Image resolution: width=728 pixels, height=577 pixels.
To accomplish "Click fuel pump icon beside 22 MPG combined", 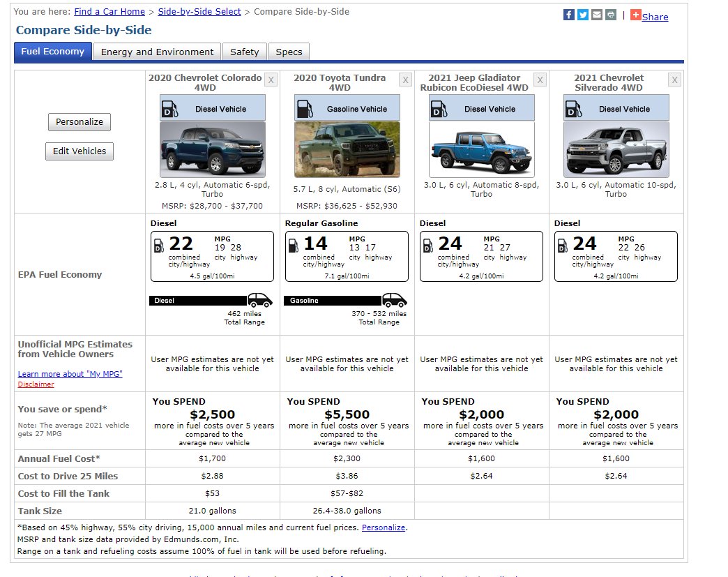I will pos(159,246).
